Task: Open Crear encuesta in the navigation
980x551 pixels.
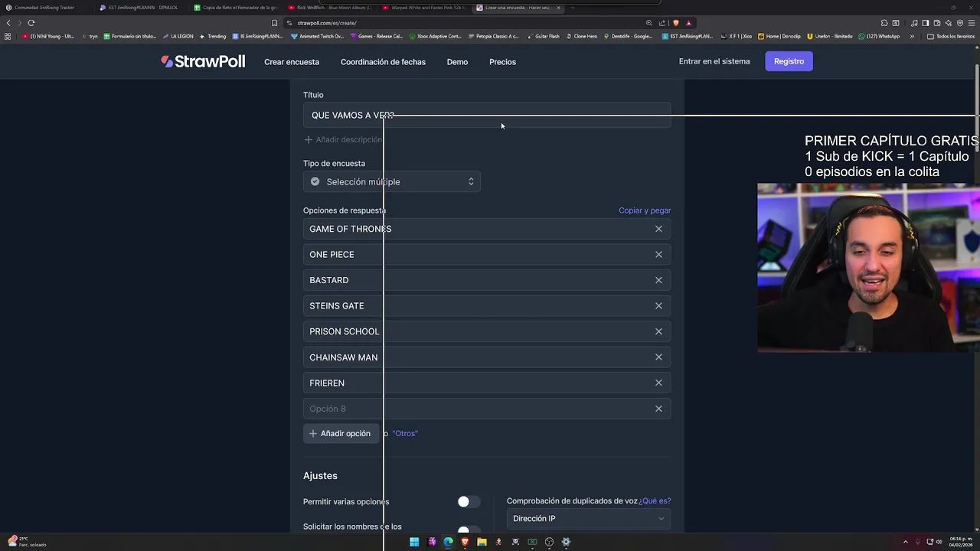Action: coord(292,62)
